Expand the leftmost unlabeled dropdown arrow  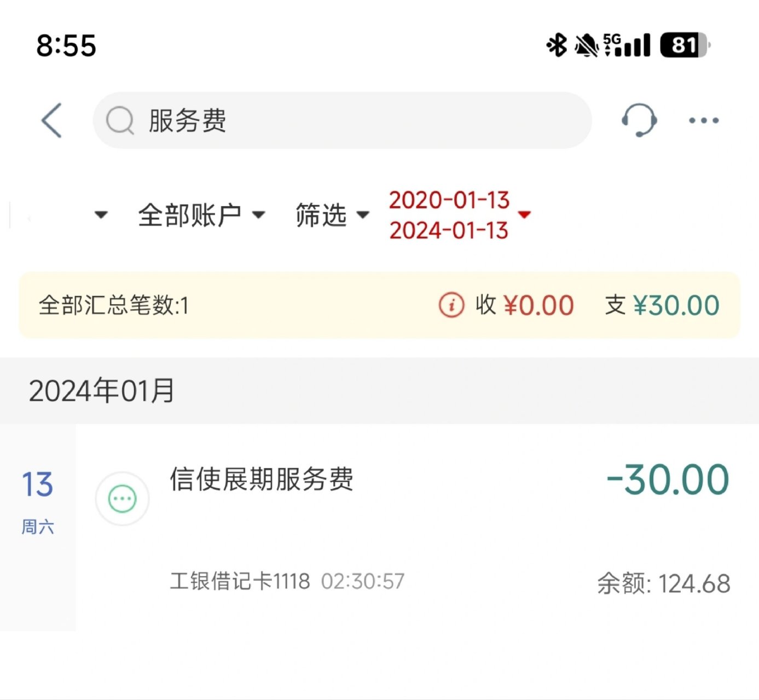[101, 215]
